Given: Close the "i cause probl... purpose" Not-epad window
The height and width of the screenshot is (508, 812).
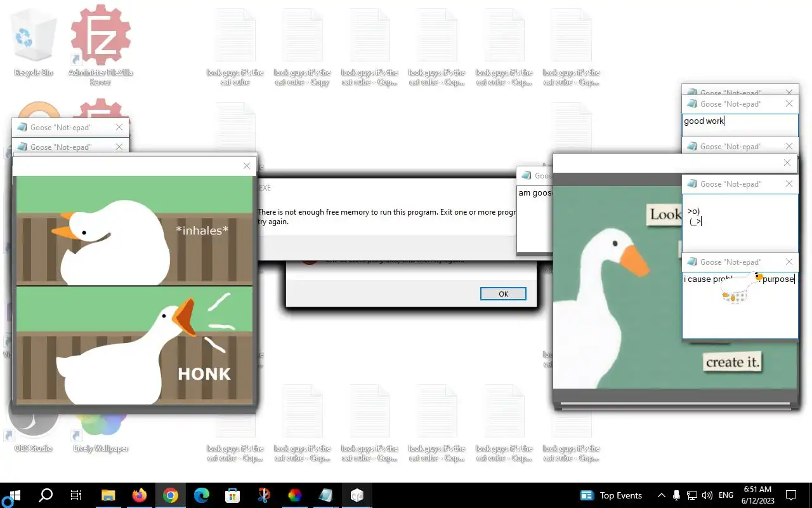Looking at the screenshot, I should [x=789, y=262].
